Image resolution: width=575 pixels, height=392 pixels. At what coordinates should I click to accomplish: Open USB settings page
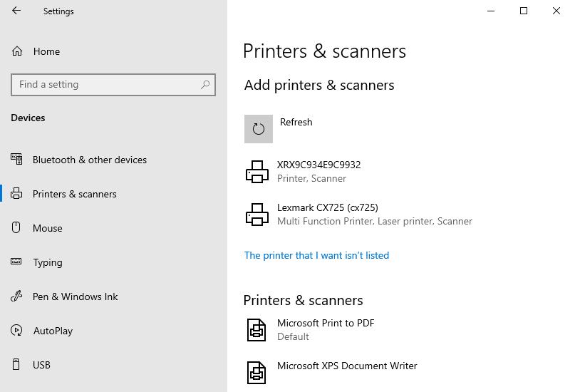pyautogui.click(x=41, y=365)
